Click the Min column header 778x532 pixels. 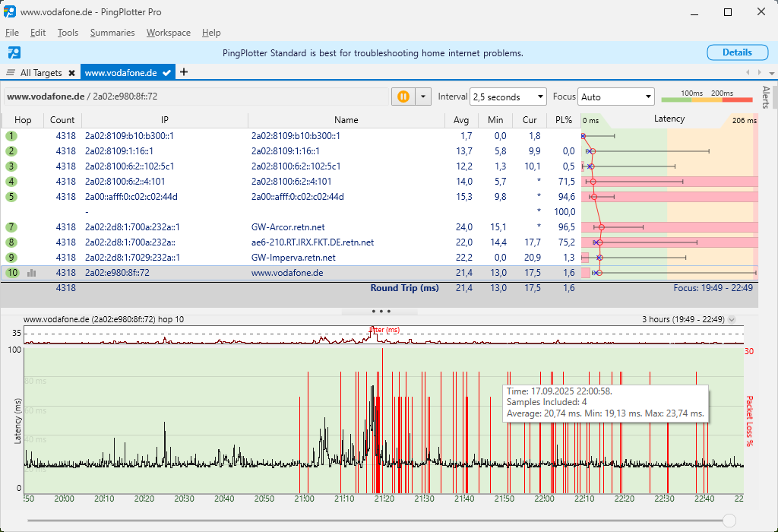[495, 120]
